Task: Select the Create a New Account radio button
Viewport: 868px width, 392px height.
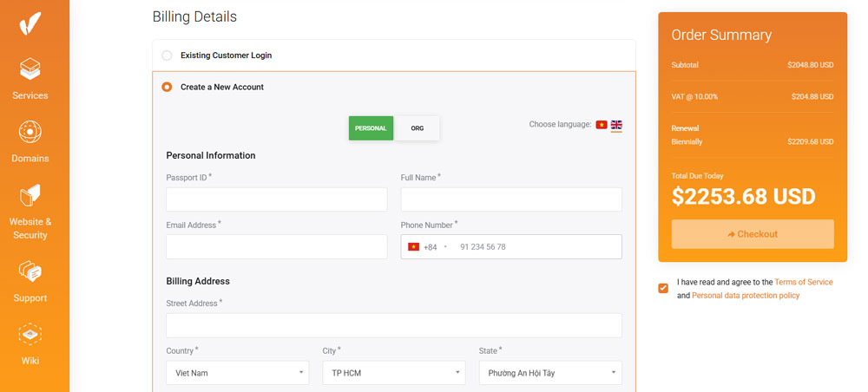Action: [x=167, y=87]
